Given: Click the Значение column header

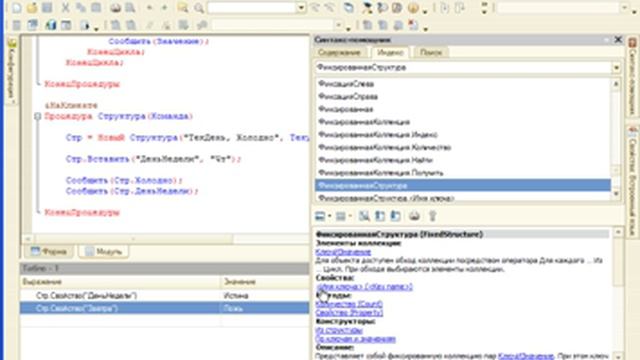Looking at the screenshot, I should (265, 282).
